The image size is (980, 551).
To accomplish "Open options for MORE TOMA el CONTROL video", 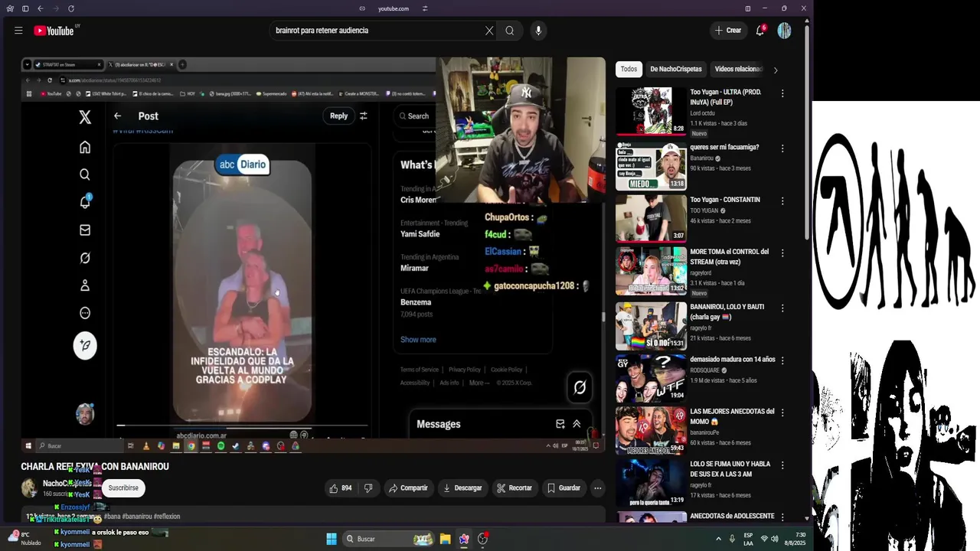I will 782,253.
